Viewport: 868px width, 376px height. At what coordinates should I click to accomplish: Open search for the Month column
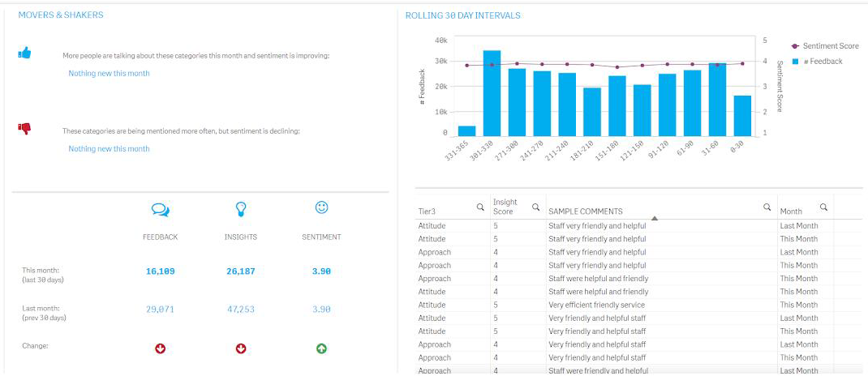coord(823,207)
